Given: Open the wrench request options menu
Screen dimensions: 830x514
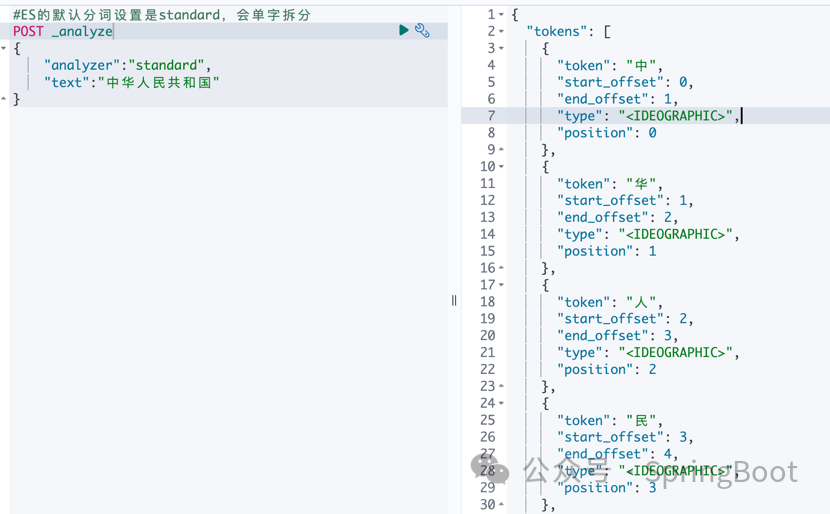Looking at the screenshot, I should tap(422, 30).
